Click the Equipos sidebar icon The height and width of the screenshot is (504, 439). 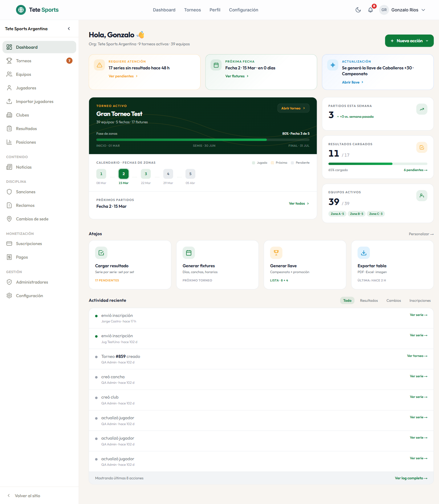pos(9,74)
